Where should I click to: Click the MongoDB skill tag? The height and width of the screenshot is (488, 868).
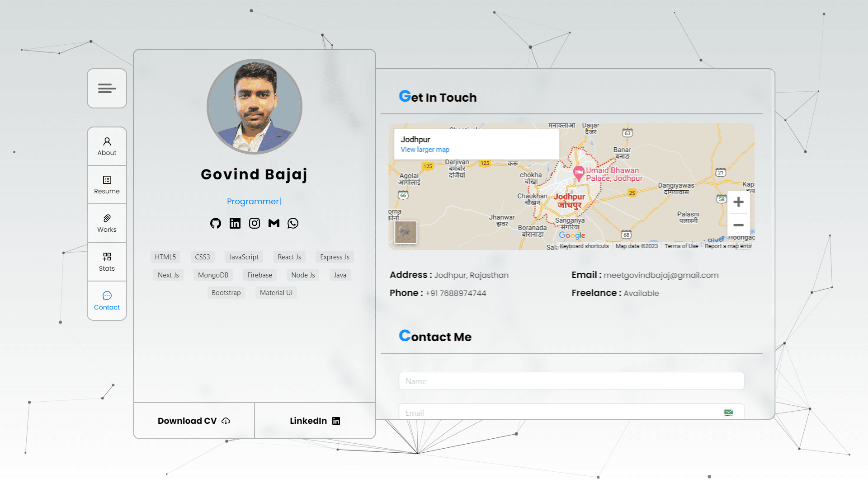click(x=213, y=275)
